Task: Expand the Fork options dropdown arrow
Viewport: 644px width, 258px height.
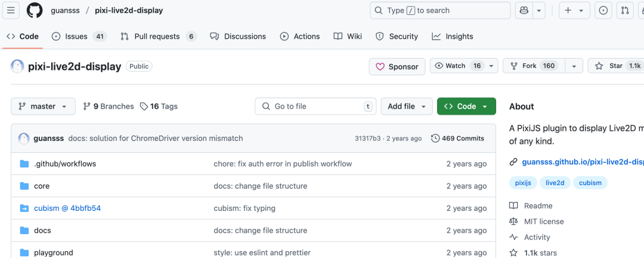Action: pyautogui.click(x=574, y=66)
